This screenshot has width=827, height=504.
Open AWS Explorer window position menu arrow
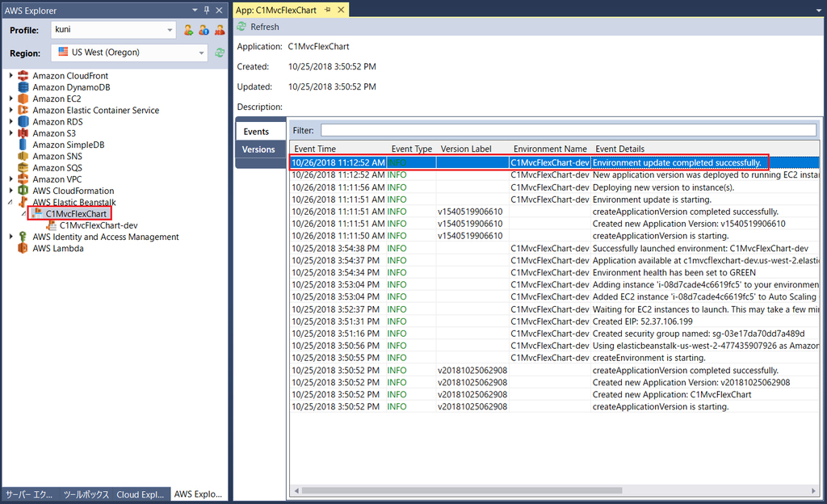pyautogui.click(x=195, y=10)
